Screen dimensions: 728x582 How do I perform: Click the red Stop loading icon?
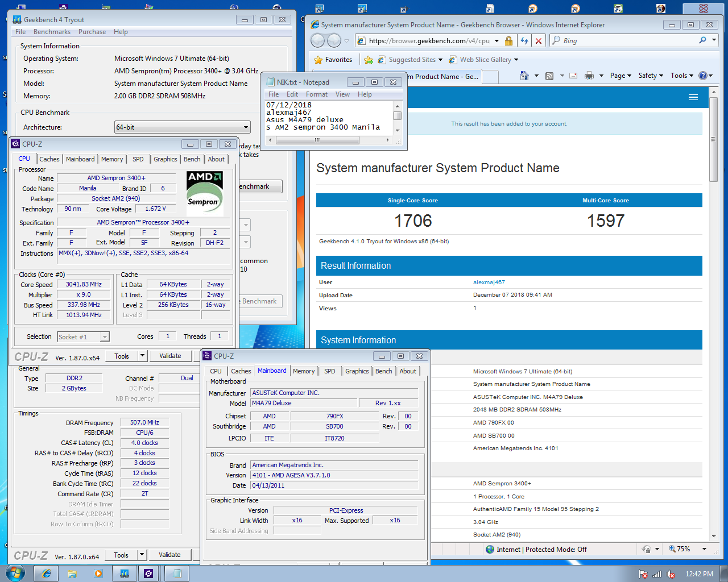(x=539, y=41)
